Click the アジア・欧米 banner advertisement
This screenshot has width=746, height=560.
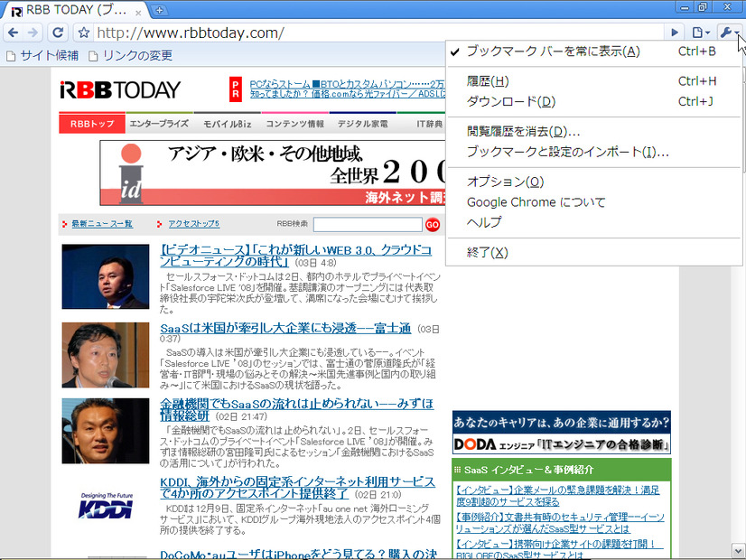pyautogui.click(x=273, y=173)
